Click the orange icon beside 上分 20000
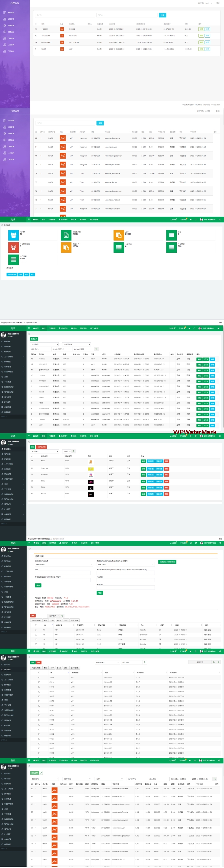 pos(119,235)
